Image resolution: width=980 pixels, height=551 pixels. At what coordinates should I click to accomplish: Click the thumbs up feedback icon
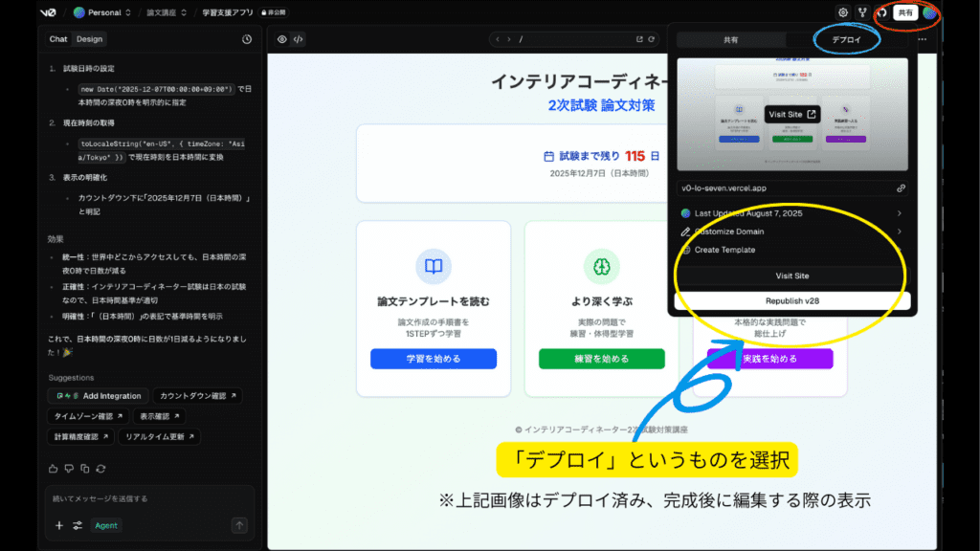54,468
